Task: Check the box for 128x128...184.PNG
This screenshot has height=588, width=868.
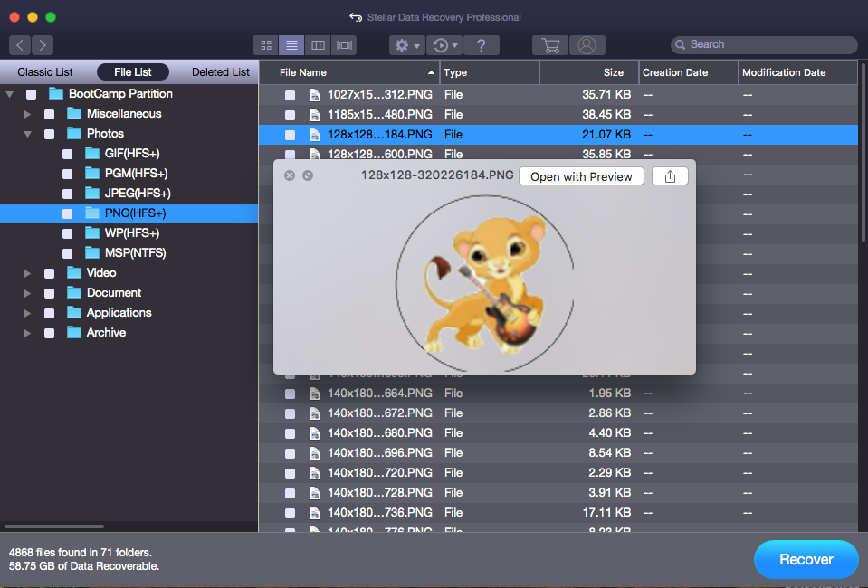Action: [x=290, y=135]
